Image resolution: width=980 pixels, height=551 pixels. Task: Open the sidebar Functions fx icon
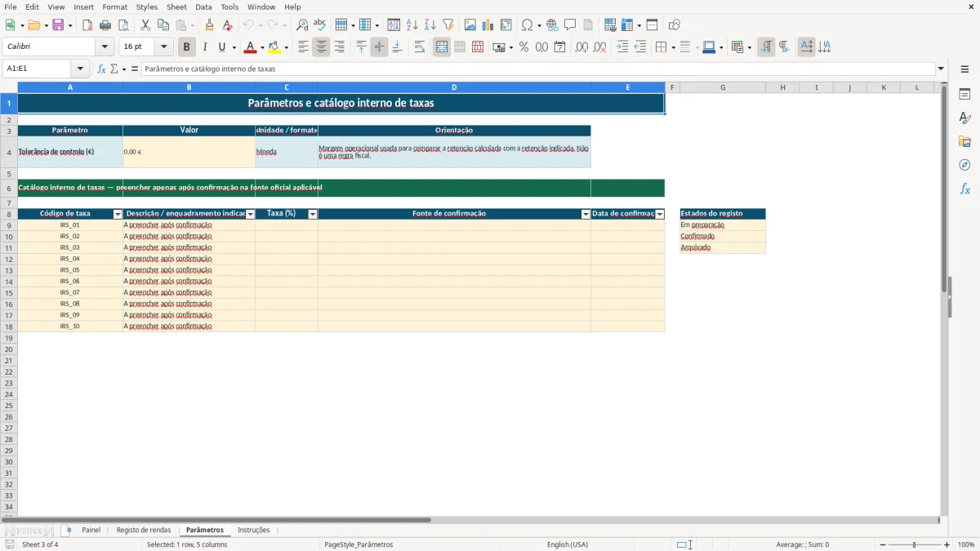click(x=964, y=189)
